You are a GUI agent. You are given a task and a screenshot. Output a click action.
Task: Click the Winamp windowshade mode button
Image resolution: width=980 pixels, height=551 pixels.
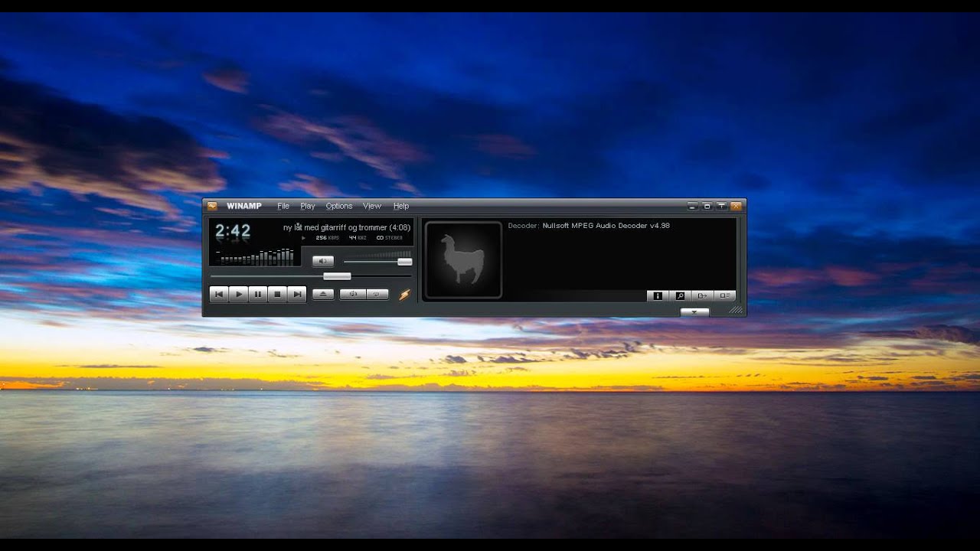pos(707,206)
